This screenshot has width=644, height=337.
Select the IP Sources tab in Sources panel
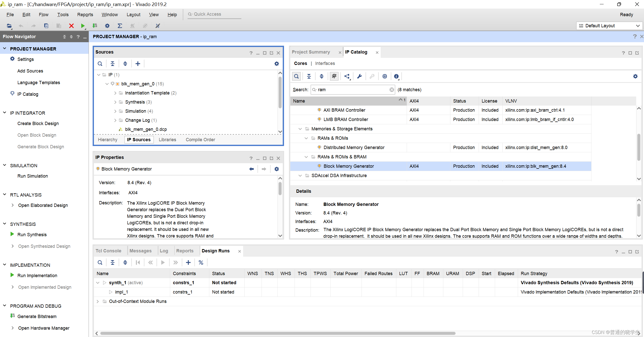point(138,139)
